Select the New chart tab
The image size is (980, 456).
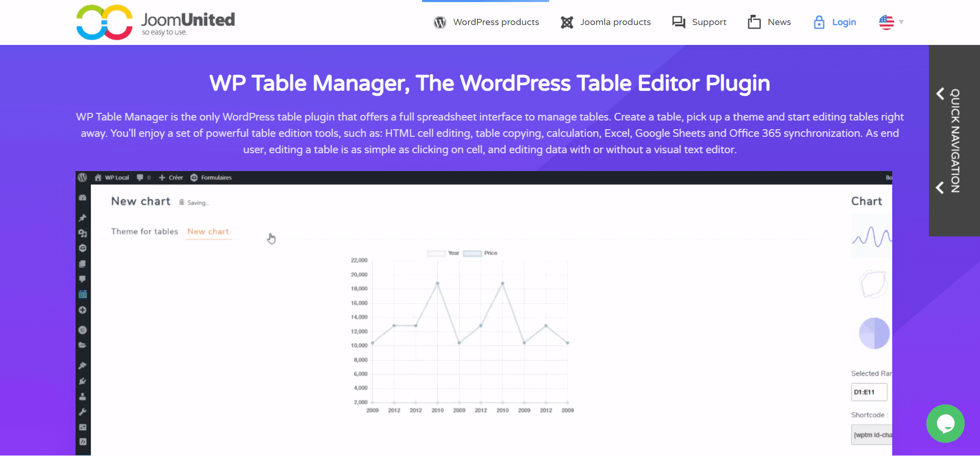point(208,231)
